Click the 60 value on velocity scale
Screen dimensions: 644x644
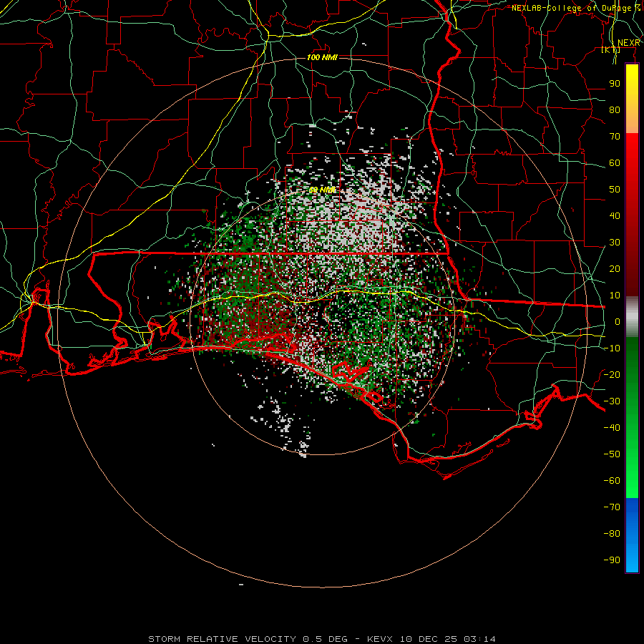click(615, 163)
